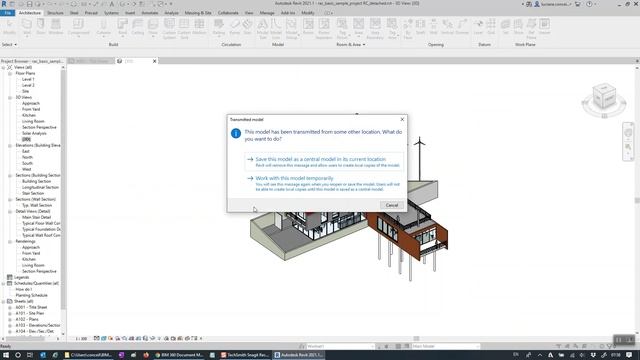Close the {3D} view tab
The width and height of the screenshot is (640, 360).
[x=154, y=61]
